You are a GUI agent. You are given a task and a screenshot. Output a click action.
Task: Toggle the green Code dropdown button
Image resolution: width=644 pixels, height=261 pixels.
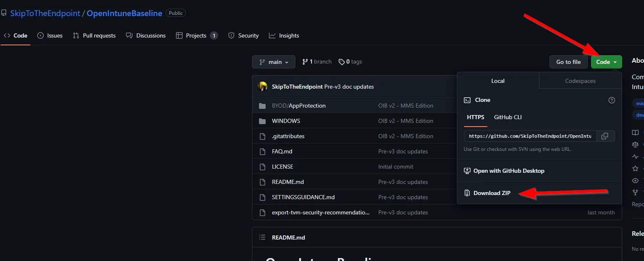coord(606,62)
